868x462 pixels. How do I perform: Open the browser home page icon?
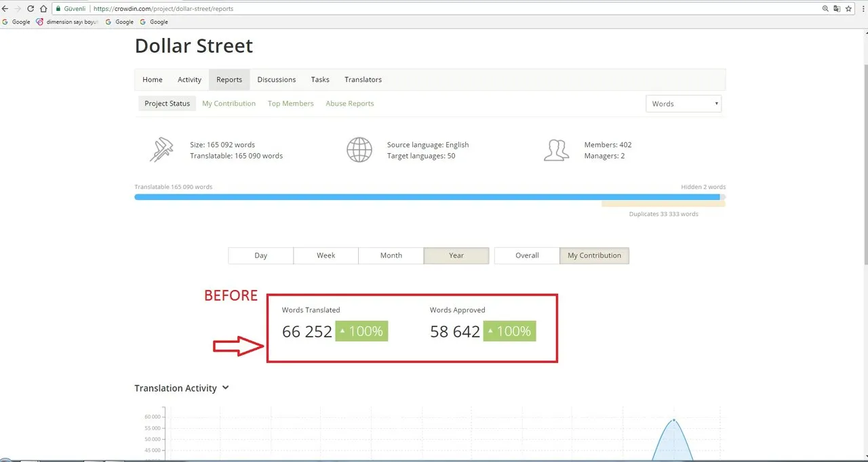tap(43, 9)
